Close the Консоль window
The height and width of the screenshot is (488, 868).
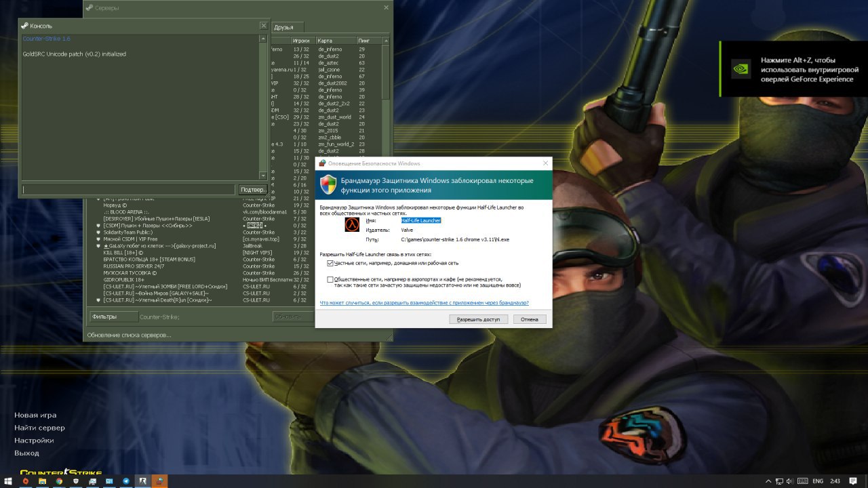pos(263,26)
